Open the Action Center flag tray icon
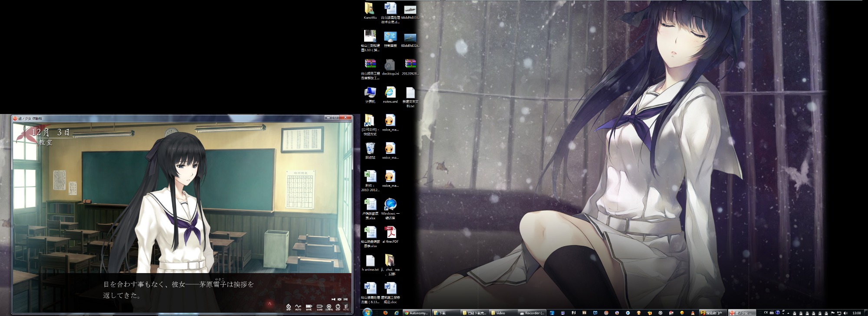This screenshot has width=868, height=316. click(x=833, y=313)
